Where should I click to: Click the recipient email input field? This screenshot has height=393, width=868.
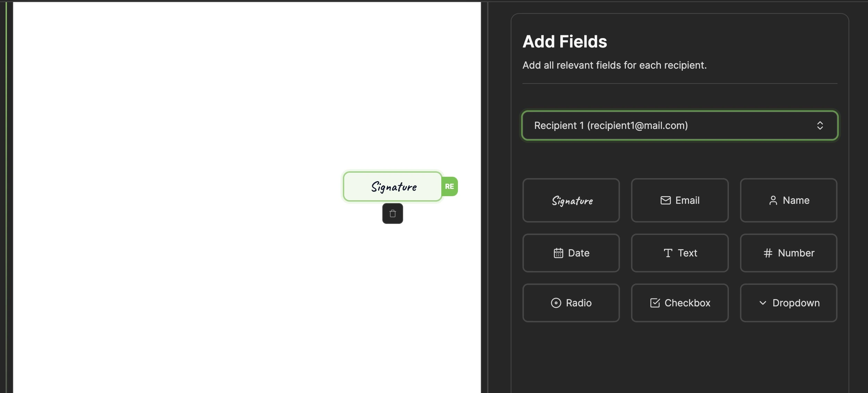click(679, 125)
